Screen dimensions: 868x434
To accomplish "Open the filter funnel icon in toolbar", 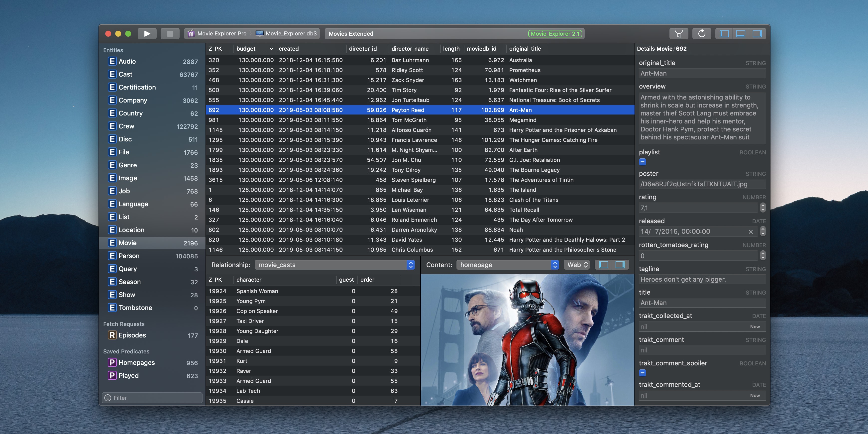I will [679, 33].
